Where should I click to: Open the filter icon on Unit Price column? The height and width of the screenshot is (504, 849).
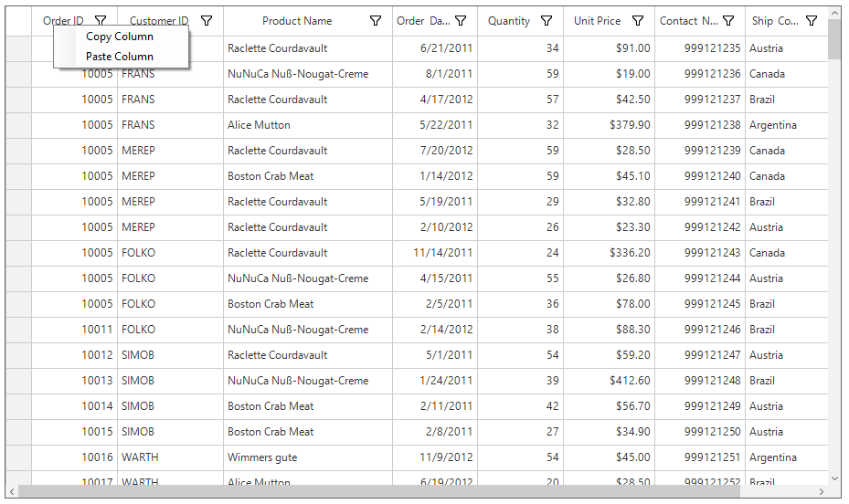pos(638,21)
